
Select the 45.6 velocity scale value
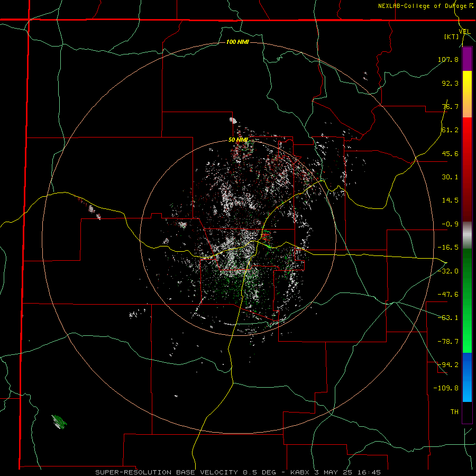click(450, 153)
